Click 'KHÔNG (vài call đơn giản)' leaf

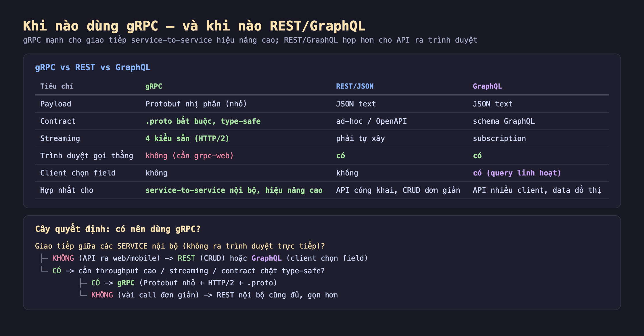point(145,295)
